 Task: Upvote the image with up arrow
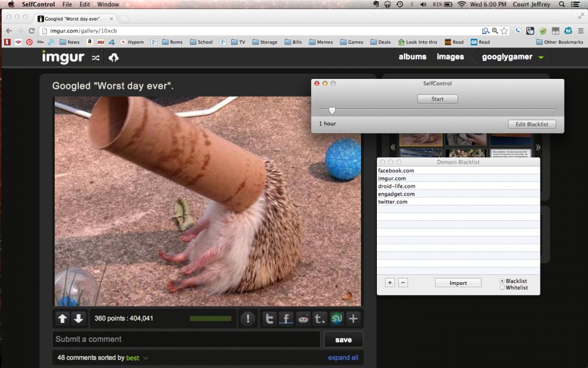[x=62, y=319]
